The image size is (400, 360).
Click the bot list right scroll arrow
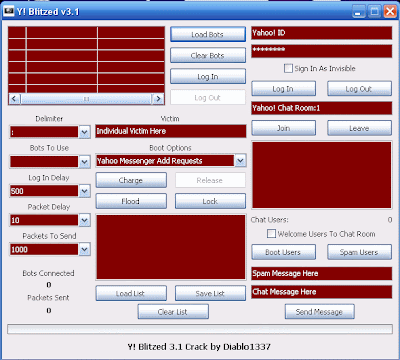pyautogui.click(x=158, y=99)
